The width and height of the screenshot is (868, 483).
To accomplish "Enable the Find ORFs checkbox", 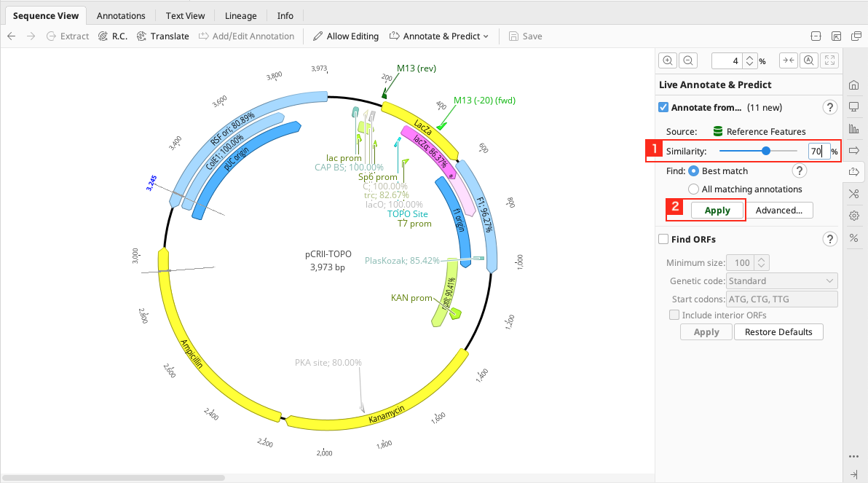I will [x=663, y=239].
